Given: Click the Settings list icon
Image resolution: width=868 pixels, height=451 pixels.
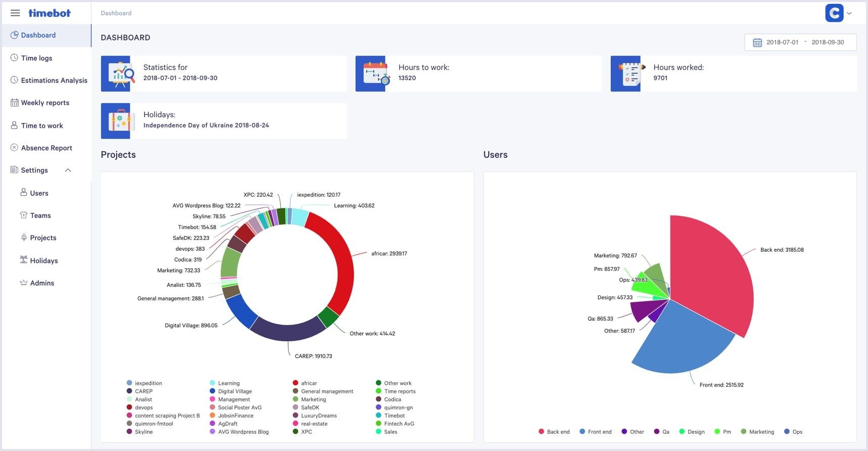Looking at the screenshot, I should click(x=14, y=170).
